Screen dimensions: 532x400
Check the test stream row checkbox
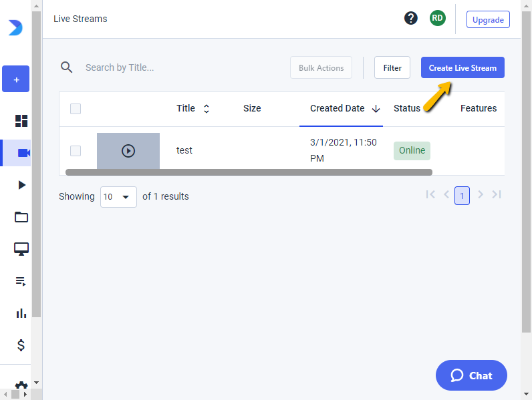coord(76,151)
